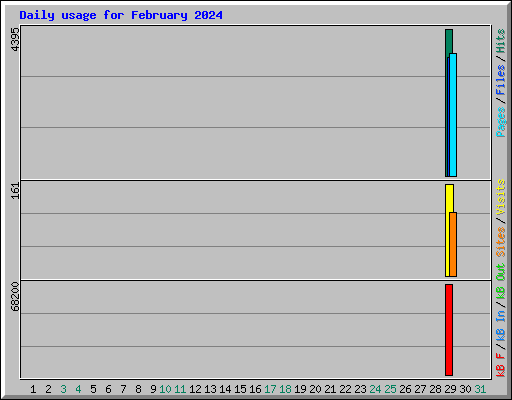Viewport: 512px width, 400px height.
Task: Click day 27 on the x-axis
Action: click(x=420, y=389)
